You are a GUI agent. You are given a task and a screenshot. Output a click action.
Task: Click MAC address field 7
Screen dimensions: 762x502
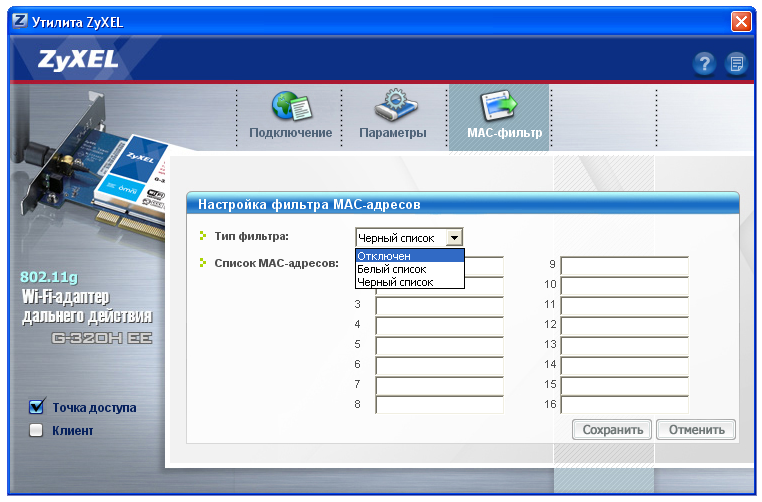pos(439,386)
